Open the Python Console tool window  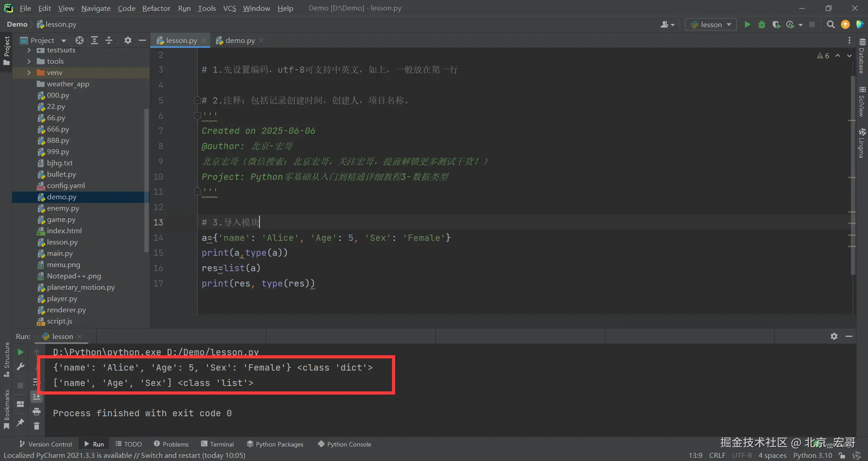click(x=344, y=444)
